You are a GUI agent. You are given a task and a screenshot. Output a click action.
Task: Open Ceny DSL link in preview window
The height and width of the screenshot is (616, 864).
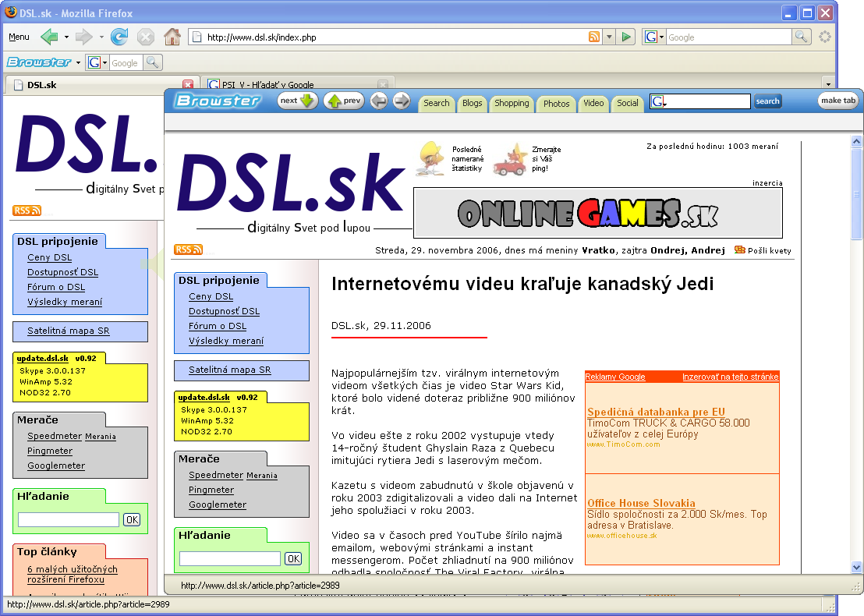point(211,296)
